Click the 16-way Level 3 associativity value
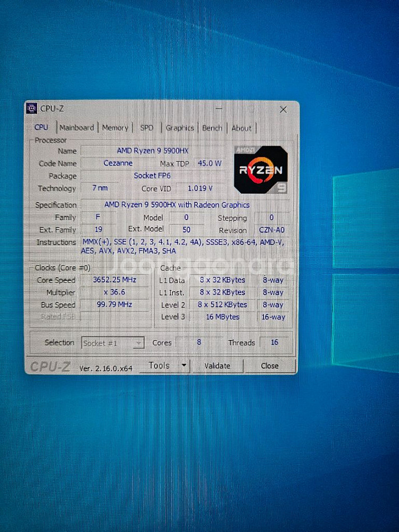 click(273, 317)
